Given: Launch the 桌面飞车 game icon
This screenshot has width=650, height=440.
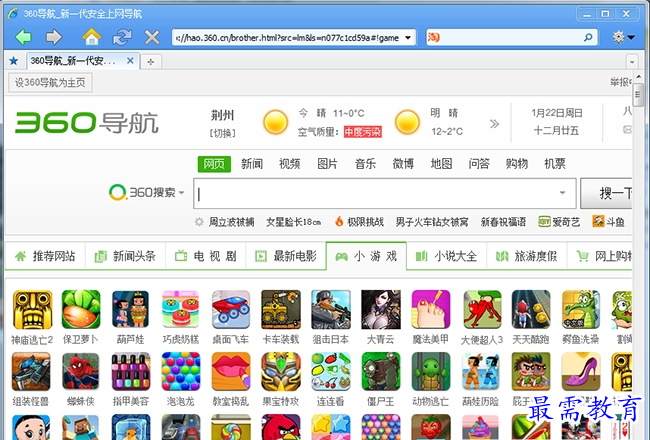Looking at the screenshot, I should pos(231,310).
